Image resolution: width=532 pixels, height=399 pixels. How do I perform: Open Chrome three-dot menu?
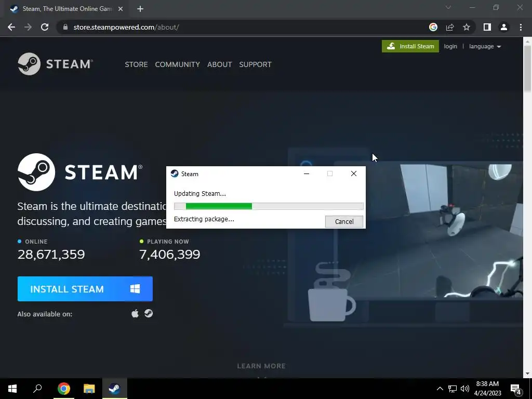521,27
